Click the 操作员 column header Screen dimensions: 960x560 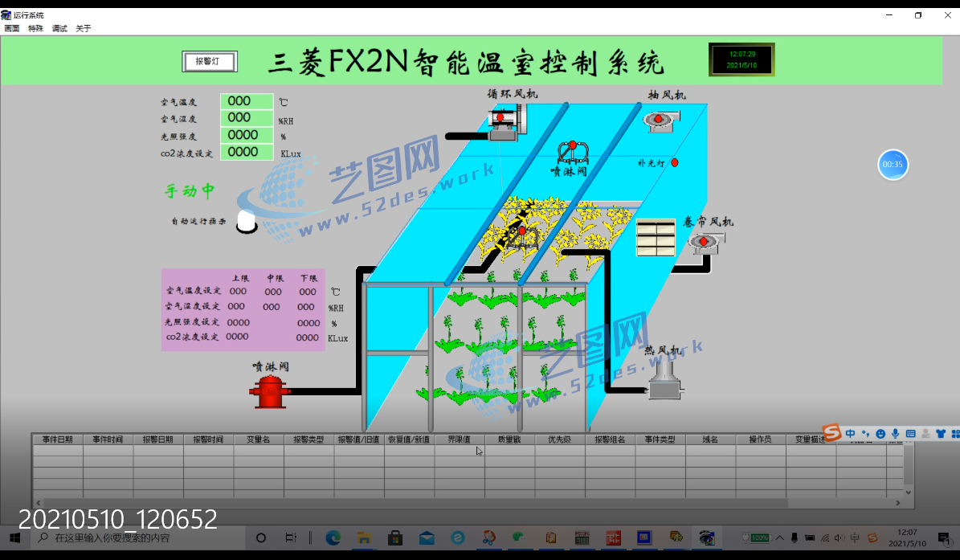[761, 439]
